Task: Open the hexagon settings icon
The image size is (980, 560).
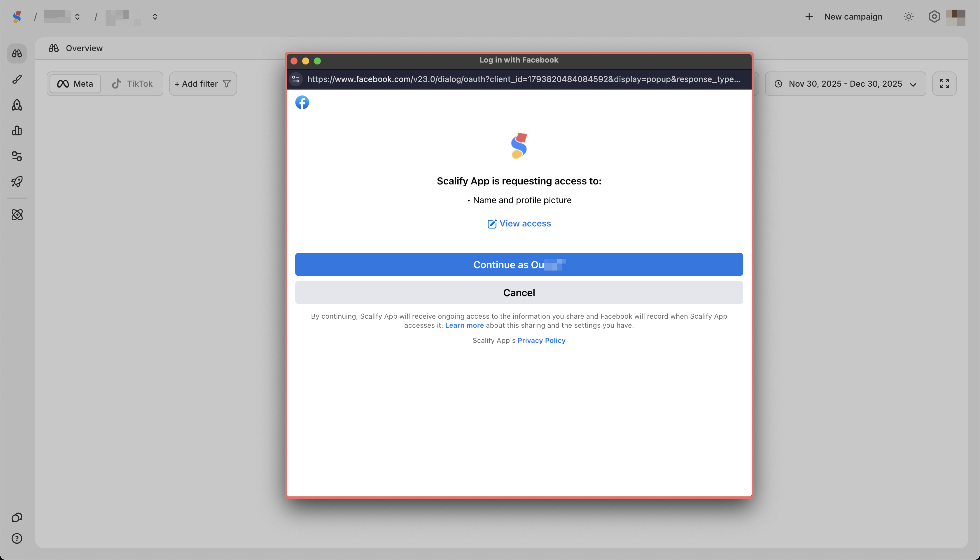Action: pyautogui.click(x=934, y=17)
